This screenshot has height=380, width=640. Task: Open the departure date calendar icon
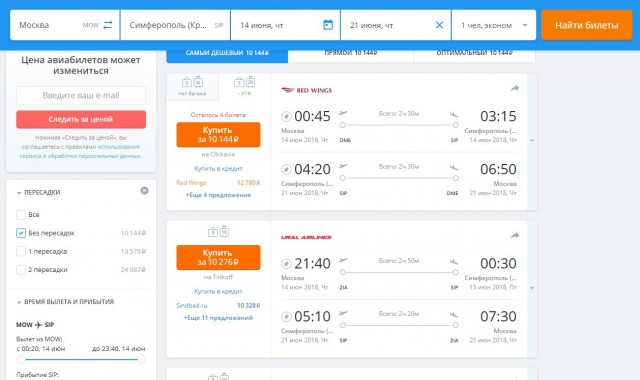(x=328, y=25)
